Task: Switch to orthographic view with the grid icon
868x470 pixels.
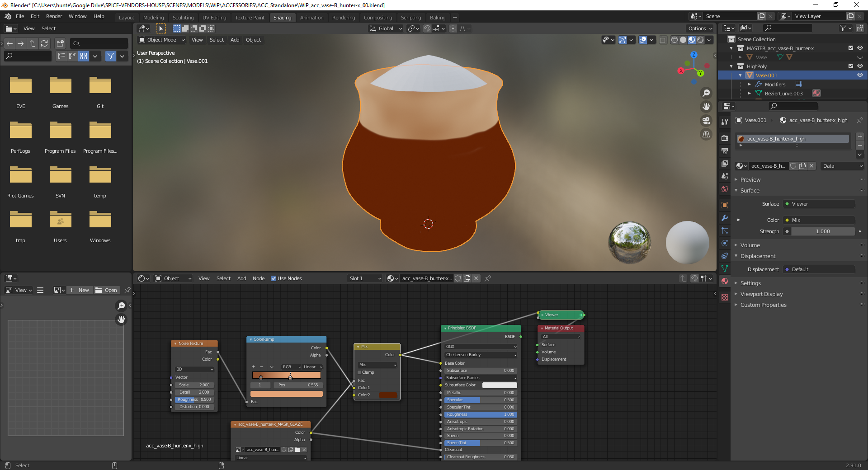Action: [x=706, y=135]
